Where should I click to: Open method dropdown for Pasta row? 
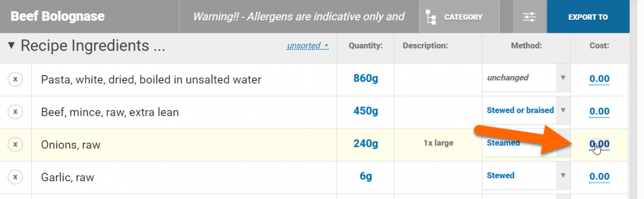563,78
